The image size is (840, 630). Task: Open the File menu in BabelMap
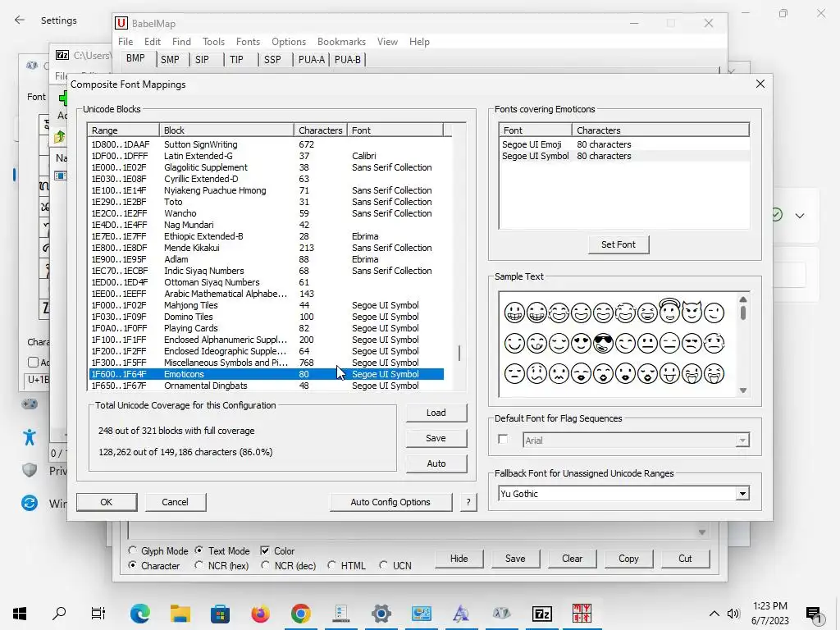(x=126, y=41)
